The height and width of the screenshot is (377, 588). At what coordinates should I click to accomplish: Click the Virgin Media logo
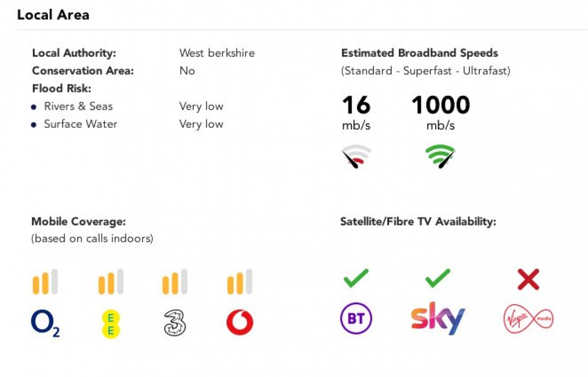pyautogui.click(x=528, y=319)
